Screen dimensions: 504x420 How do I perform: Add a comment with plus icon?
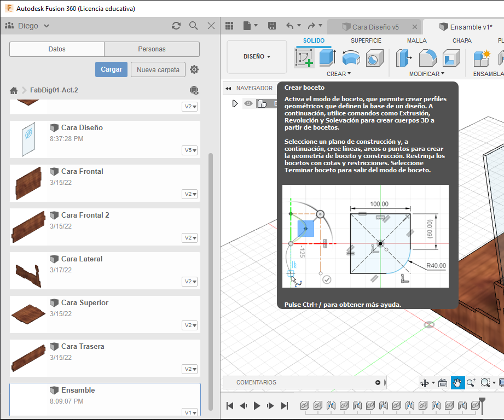378,382
